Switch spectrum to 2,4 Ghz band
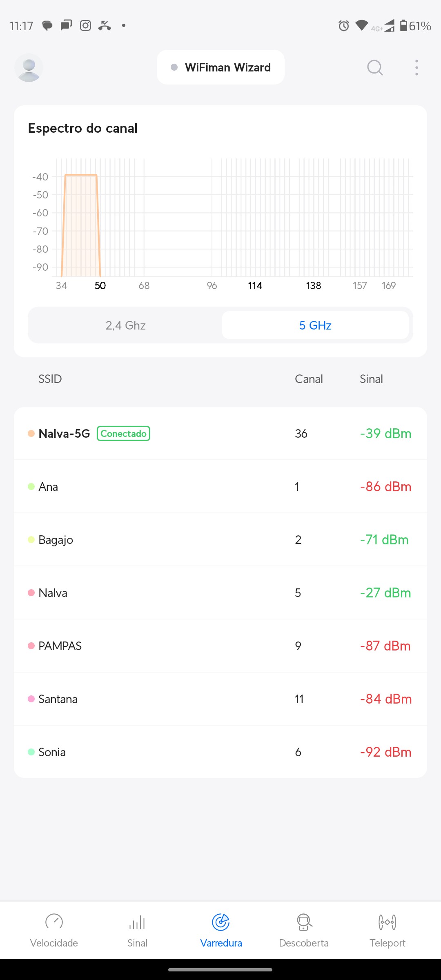 (x=125, y=325)
